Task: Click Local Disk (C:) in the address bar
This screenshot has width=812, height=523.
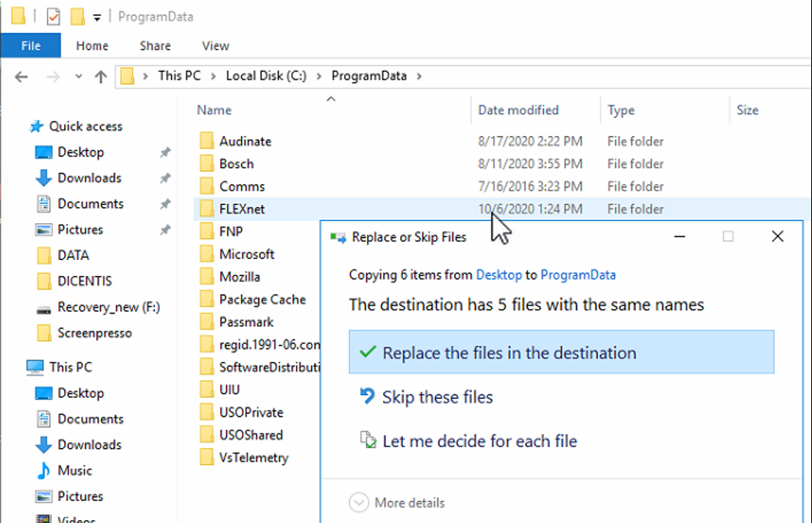Action: (265, 76)
